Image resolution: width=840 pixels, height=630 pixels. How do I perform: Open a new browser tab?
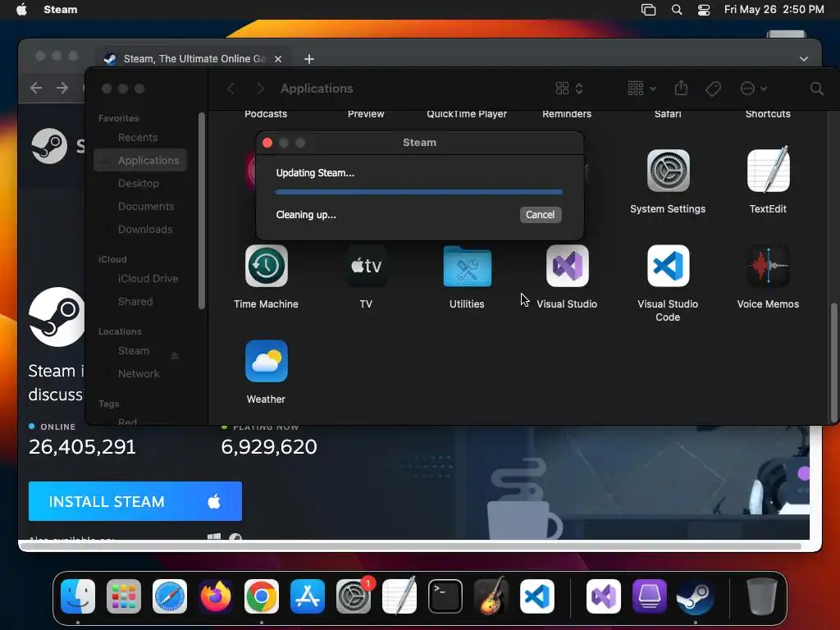point(309,59)
